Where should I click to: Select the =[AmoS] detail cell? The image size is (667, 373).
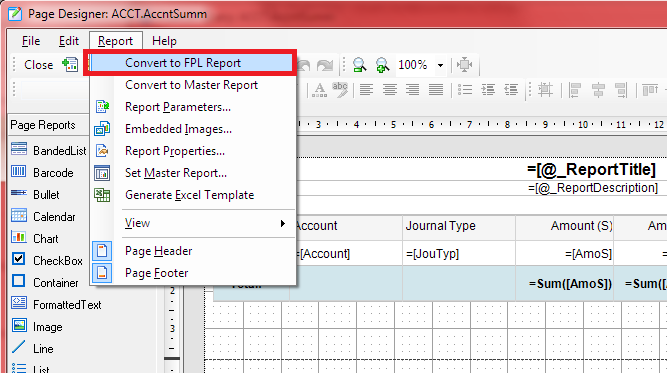pos(564,253)
